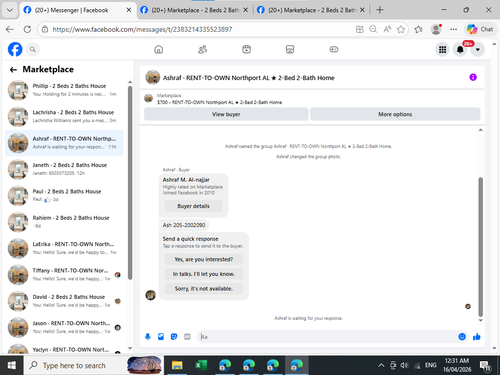
Task: Open the Gaming icon in top navigation
Action: 334,49
